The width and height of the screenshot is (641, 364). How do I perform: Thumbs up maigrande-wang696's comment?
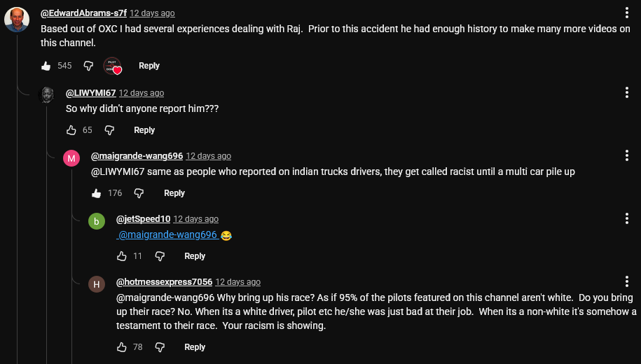click(x=97, y=193)
